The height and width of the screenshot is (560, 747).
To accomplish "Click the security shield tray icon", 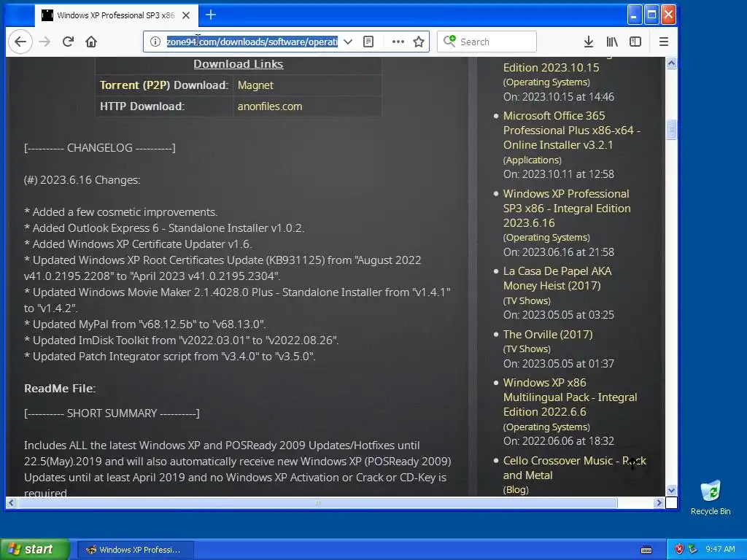I will [679, 549].
